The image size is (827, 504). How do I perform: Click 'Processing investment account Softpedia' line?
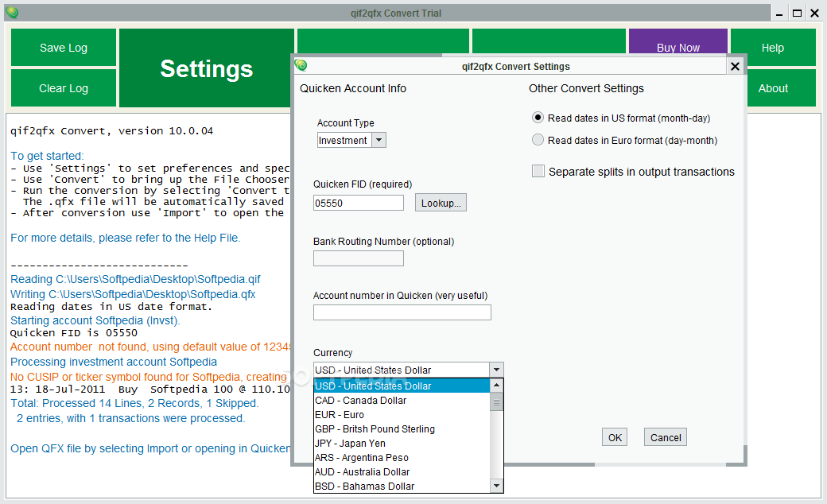click(114, 362)
